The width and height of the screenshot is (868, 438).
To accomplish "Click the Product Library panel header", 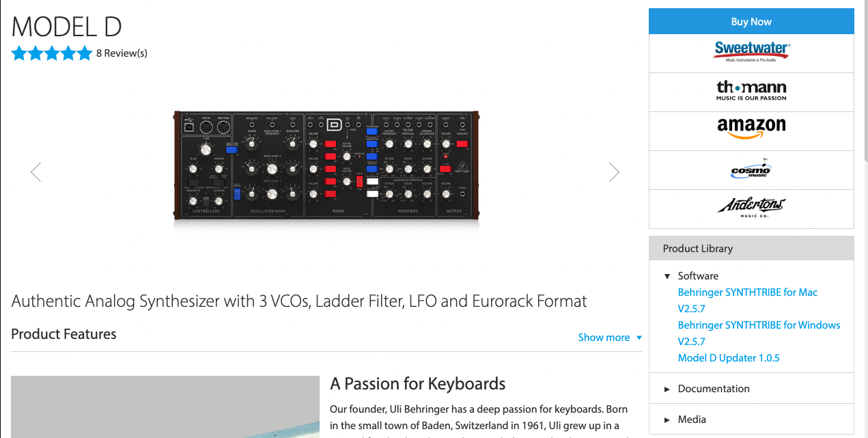I will pyautogui.click(x=751, y=249).
